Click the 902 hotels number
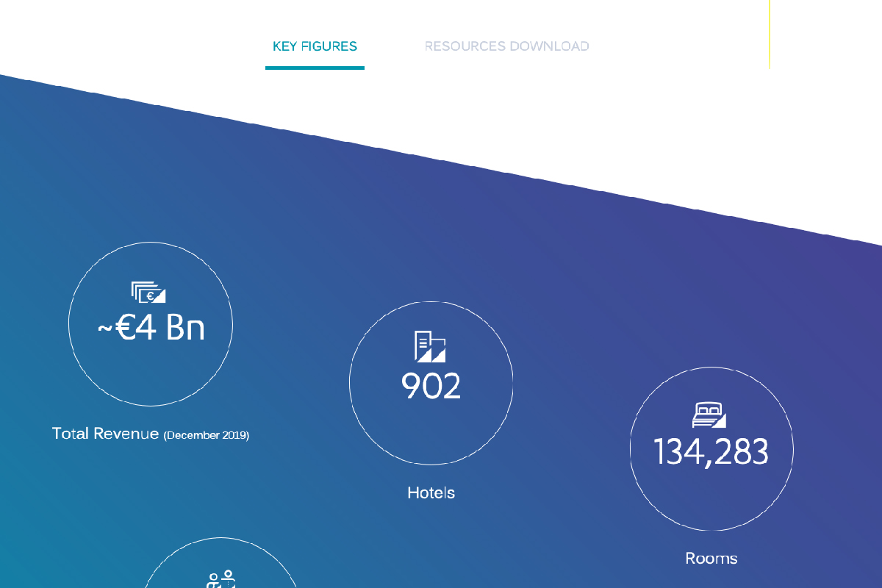 tap(431, 386)
